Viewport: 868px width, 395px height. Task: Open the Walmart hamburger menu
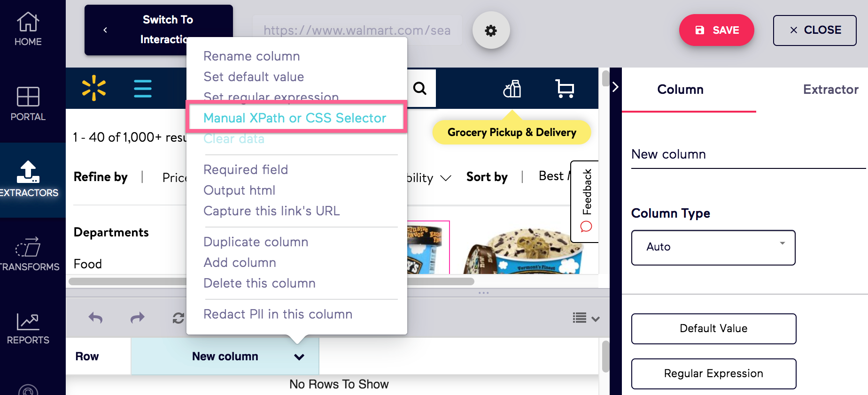click(x=143, y=88)
